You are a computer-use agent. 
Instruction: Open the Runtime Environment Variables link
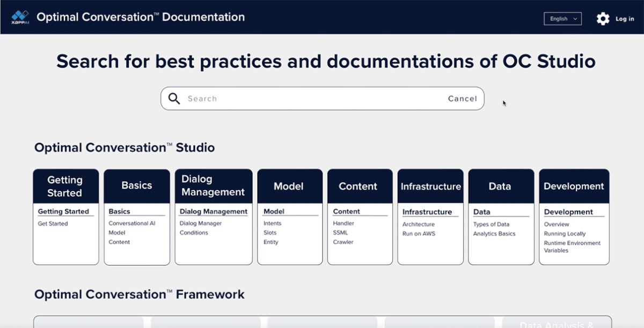pyautogui.click(x=572, y=247)
